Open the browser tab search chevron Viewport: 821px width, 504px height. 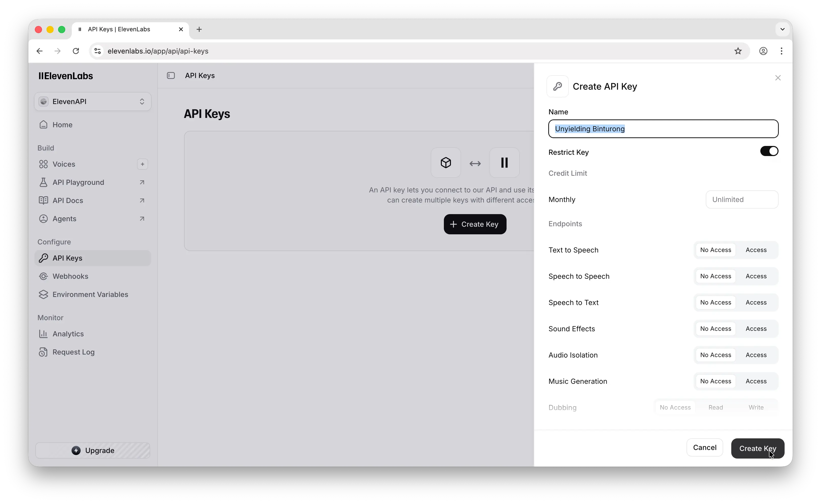click(x=782, y=29)
